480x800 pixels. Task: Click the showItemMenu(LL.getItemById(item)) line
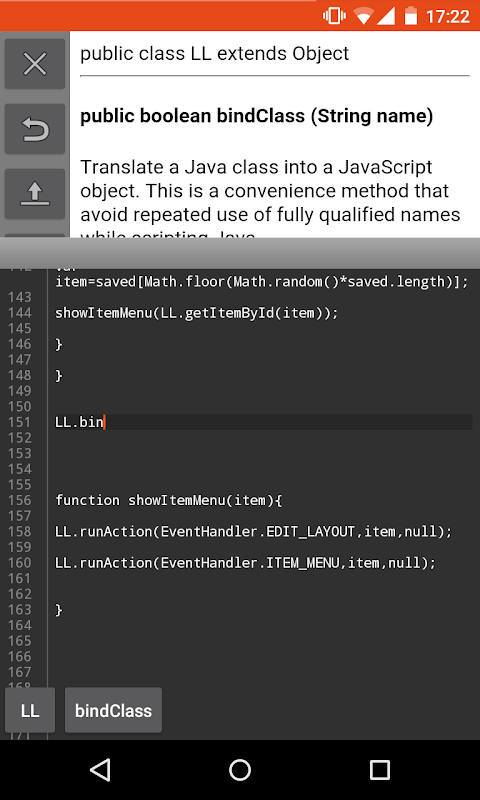(196, 313)
